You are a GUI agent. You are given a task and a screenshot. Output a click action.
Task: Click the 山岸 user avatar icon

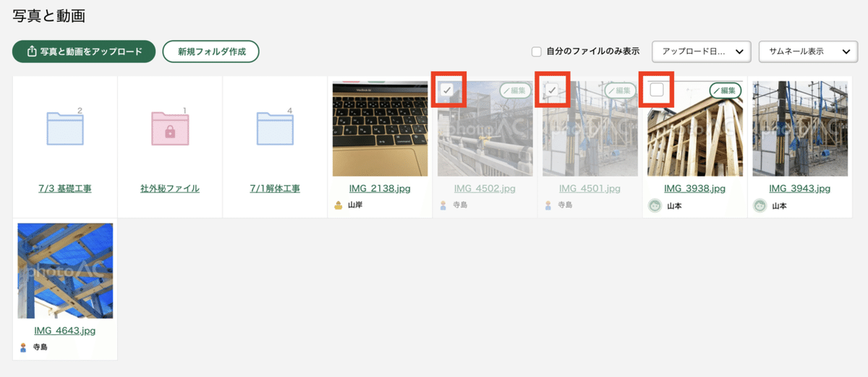pos(338,206)
